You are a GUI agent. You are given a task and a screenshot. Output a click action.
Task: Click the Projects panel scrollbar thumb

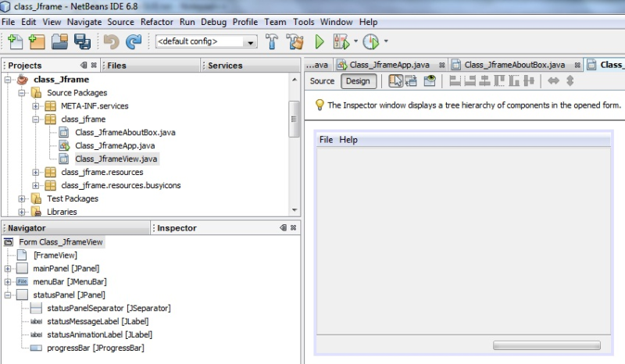pyautogui.click(x=295, y=119)
